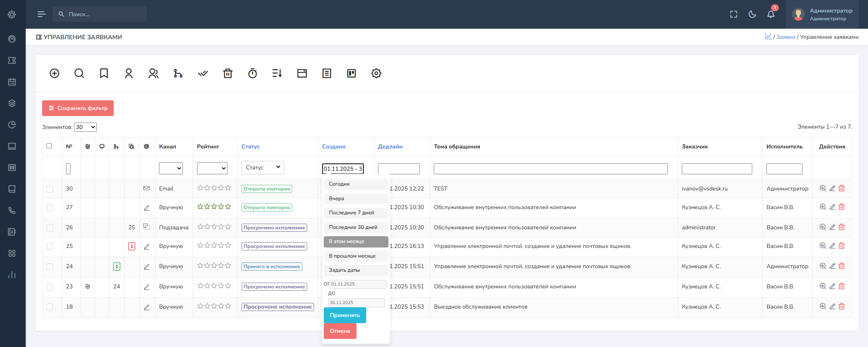Choose 'Последние 7 дней' date preset
Viewport: 868px width, 347px height.
(x=356, y=213)
